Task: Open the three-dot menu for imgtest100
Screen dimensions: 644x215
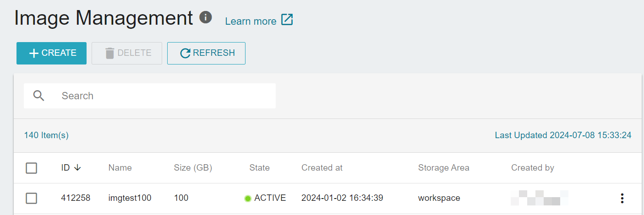Action: click(622, 198)
